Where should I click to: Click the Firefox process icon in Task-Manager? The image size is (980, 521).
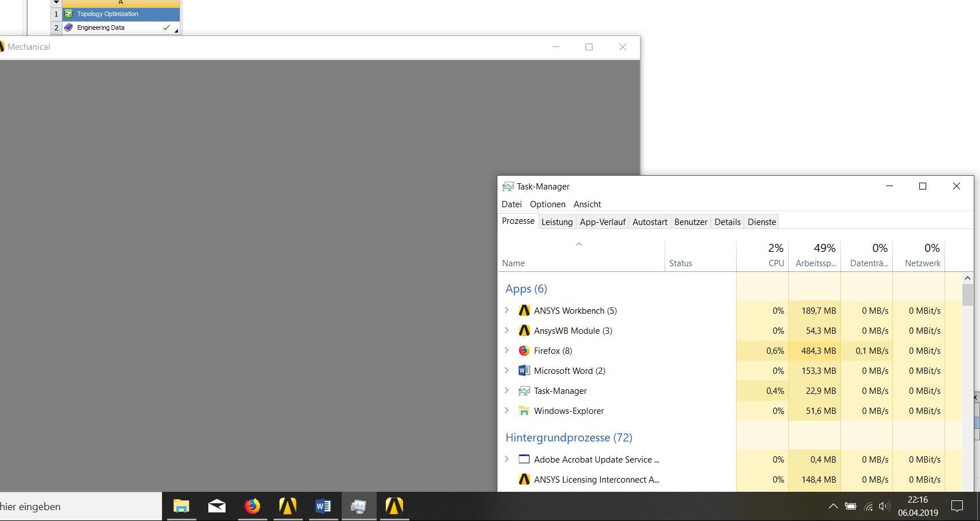coord(524,350)
